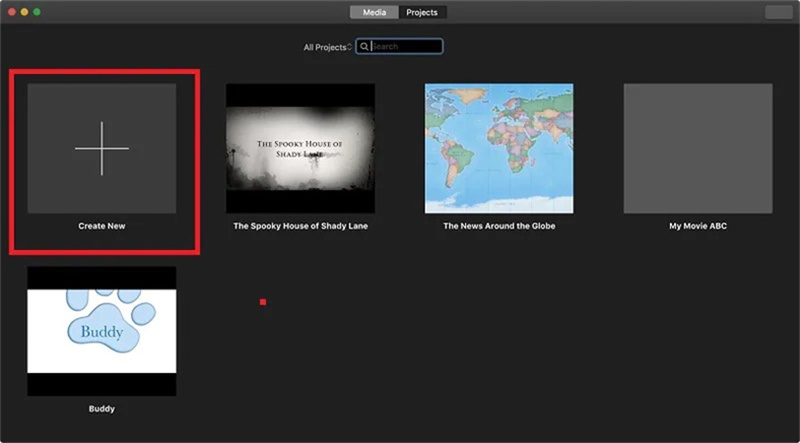Open The Spooky House of Shady Lane thumbnail

300,148
